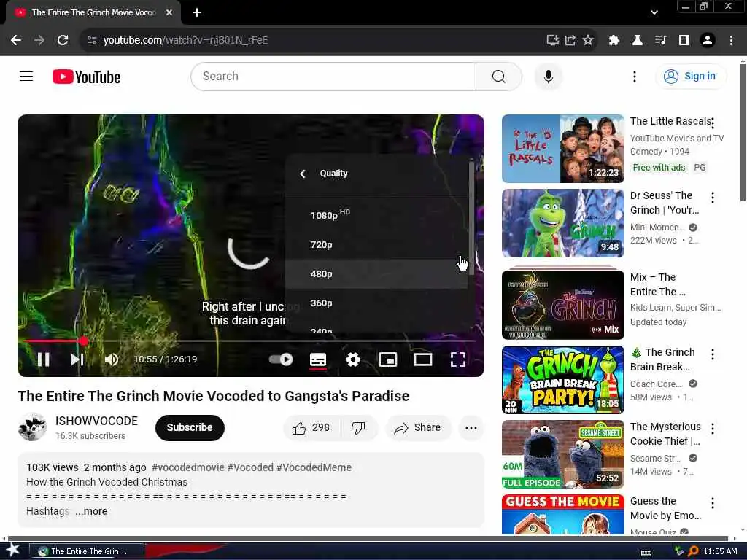This screenshot has height=560, width=747.
Task: Expand description with ...more
Action: [91, 511]
